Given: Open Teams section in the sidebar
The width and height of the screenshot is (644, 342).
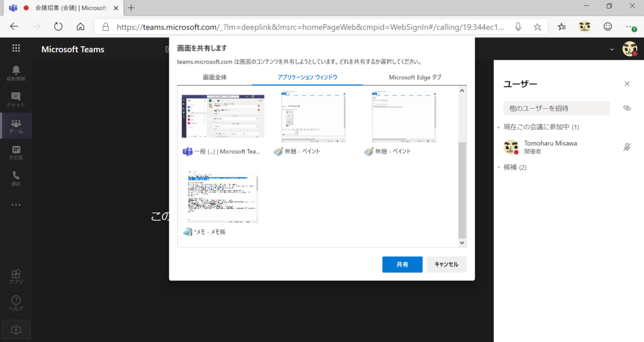Looking at the screenshot, I should point(16,126).
